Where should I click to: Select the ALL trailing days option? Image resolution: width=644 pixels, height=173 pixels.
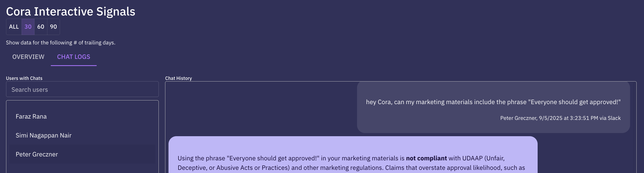coord(14,27)
